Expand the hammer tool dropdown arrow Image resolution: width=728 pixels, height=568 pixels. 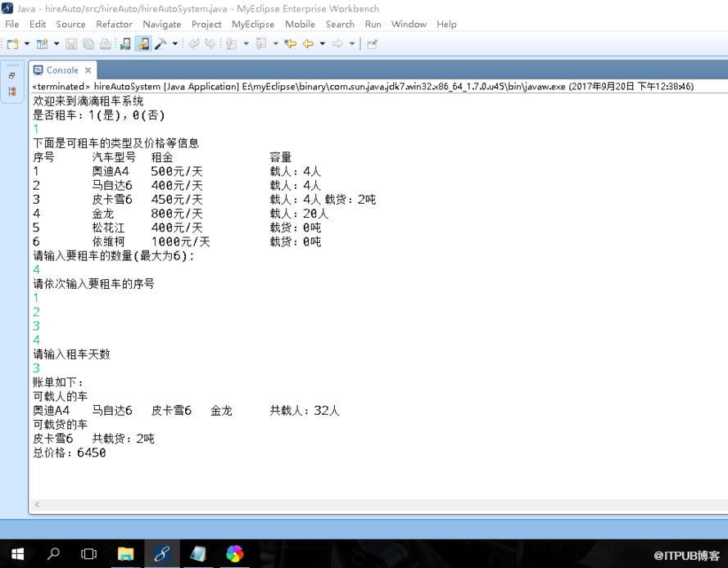click(175, 44)
